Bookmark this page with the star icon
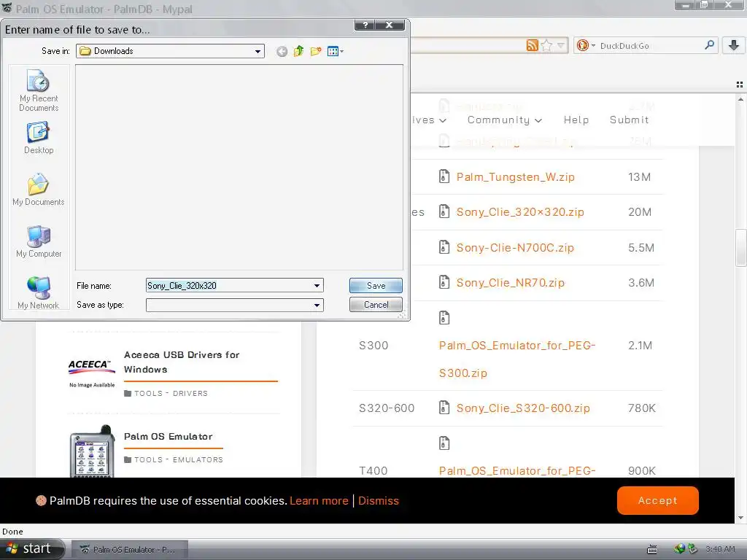 pos(547,45)
